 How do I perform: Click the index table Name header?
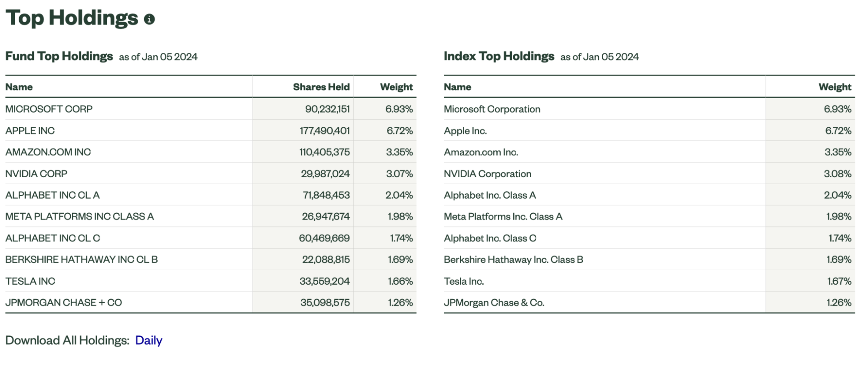click(457, 87)
